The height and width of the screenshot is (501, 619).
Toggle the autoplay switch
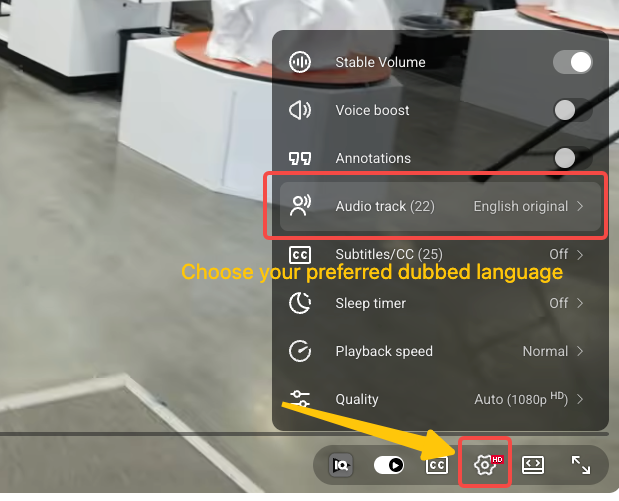coord(389,465)
